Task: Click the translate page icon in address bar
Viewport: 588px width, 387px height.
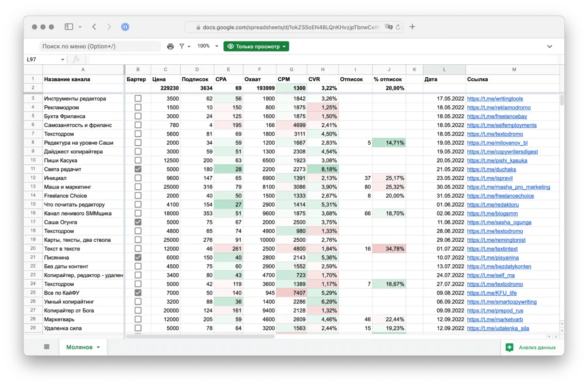Action: click(x=388, y=27)
